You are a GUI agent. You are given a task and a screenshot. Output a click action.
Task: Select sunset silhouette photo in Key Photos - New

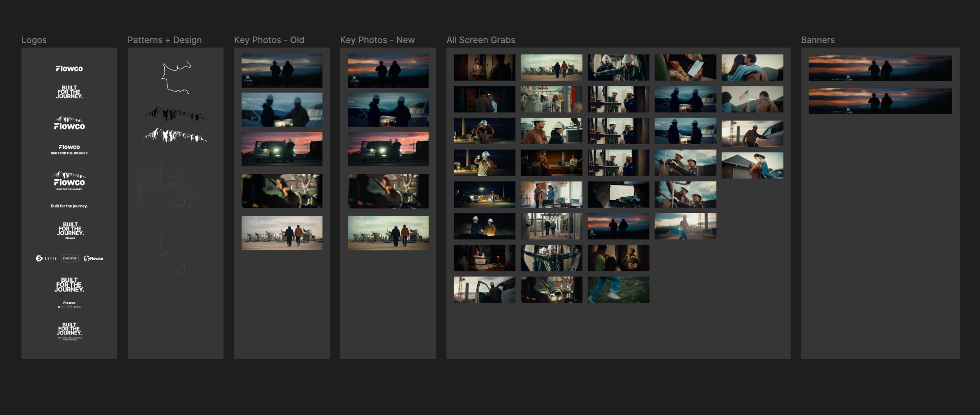click(x=388, y=70)
